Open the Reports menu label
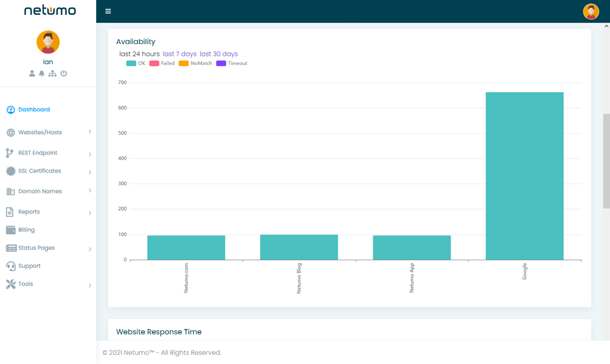610x364 pixels. coord(29,212)
